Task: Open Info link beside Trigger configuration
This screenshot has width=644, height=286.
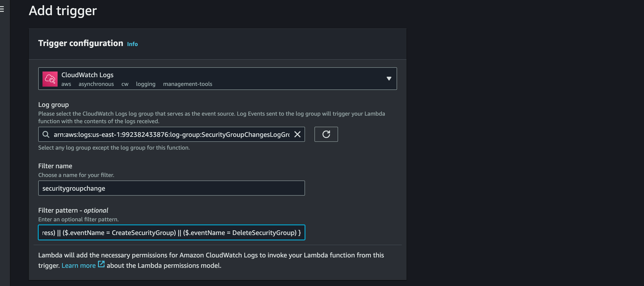Action: click(132, 44)
